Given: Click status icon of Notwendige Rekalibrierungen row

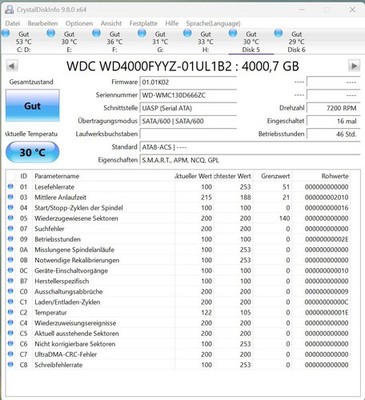Looking at the screenshot, I should click(11, 260).
